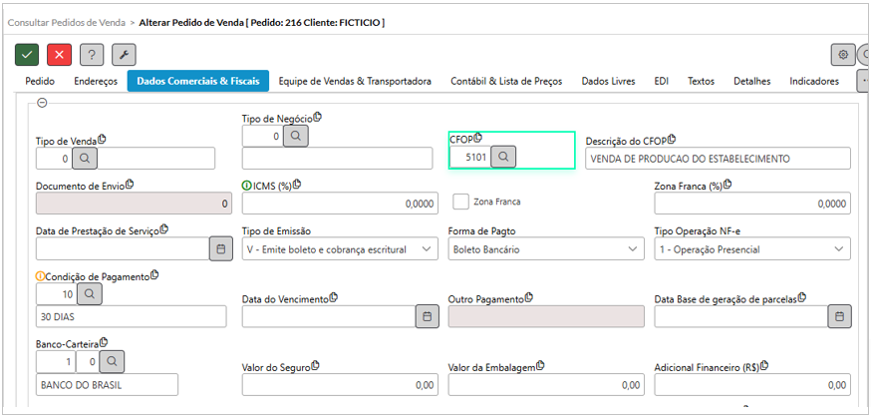Screen dimensions: 873x417
Task: Switch to the Endereços tab
Action: (96, 81)
